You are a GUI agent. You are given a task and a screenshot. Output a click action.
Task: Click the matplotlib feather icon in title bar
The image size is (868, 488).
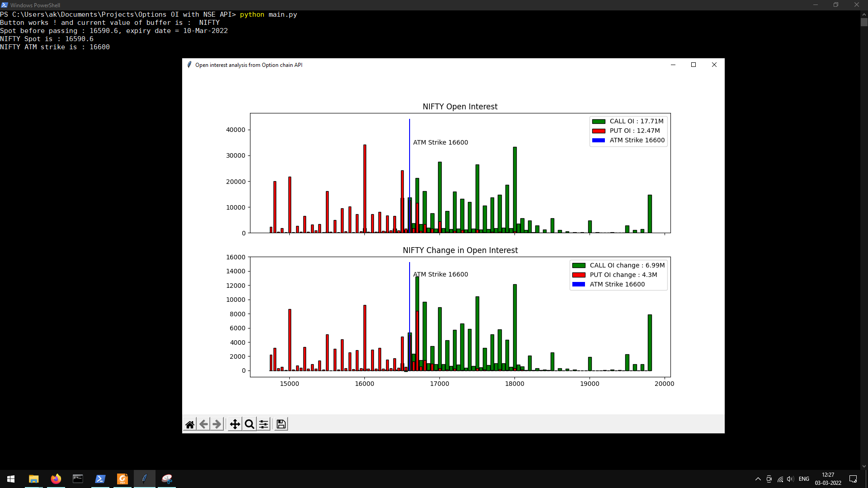[189, 65]
